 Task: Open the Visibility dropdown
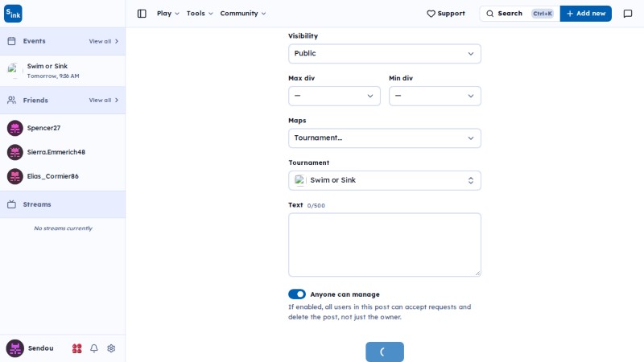coord(385,54)
